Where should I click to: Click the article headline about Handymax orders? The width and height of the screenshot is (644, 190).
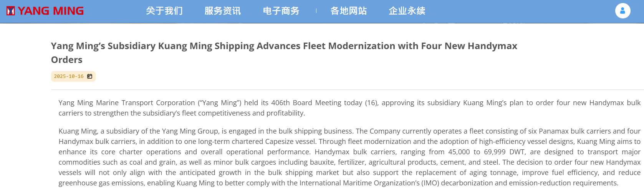[x=284, y=46]
